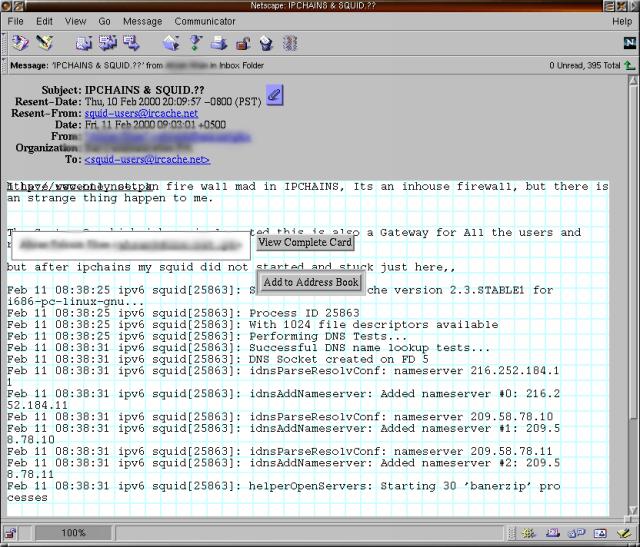Click the File message toolbar icon
Image resolution: width=640 pixels, height=547 pixels.
(171, 43)
